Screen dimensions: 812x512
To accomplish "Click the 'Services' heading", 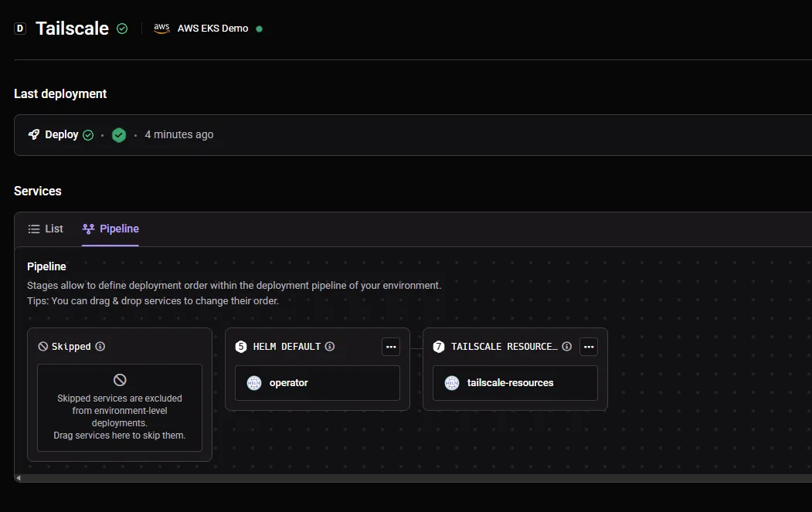I will pos(38,191).
